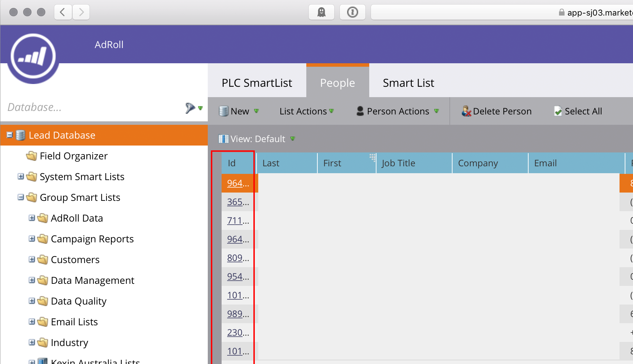Click the Person Actions silhouette icon

tap(360, 111)
